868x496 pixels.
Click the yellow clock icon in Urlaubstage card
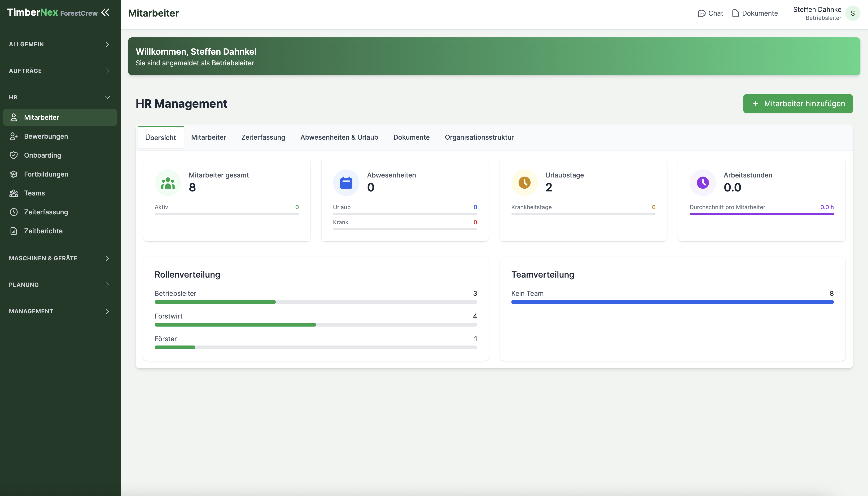point(525,183)
